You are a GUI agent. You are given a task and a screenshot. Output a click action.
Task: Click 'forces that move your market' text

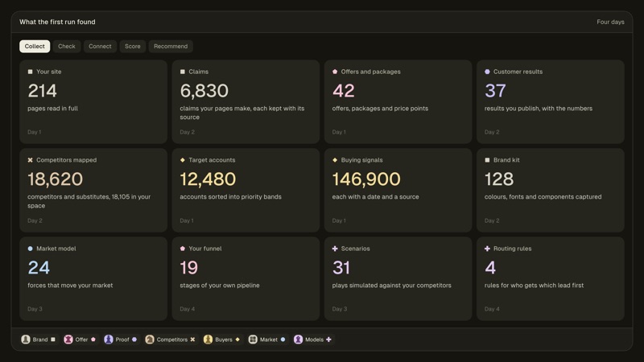pyautogui.click(x=70, y=286)
